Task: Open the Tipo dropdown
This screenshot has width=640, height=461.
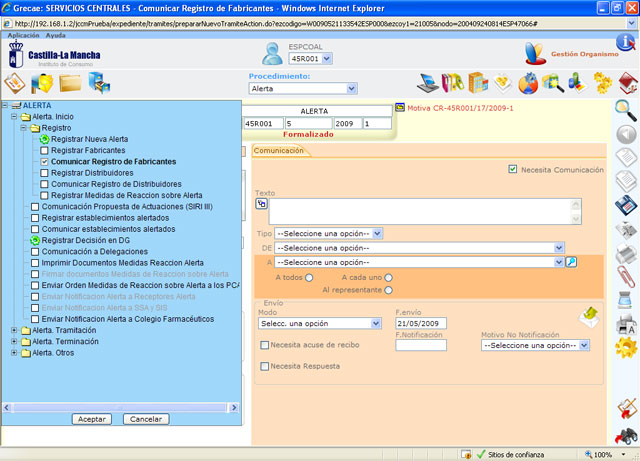Action: 329,234
